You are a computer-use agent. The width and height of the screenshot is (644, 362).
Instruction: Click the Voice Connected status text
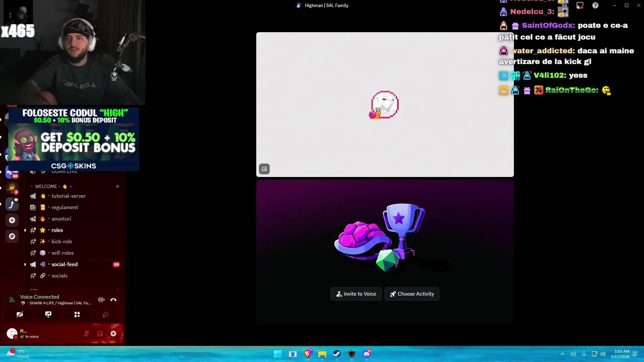click(39, 297)
